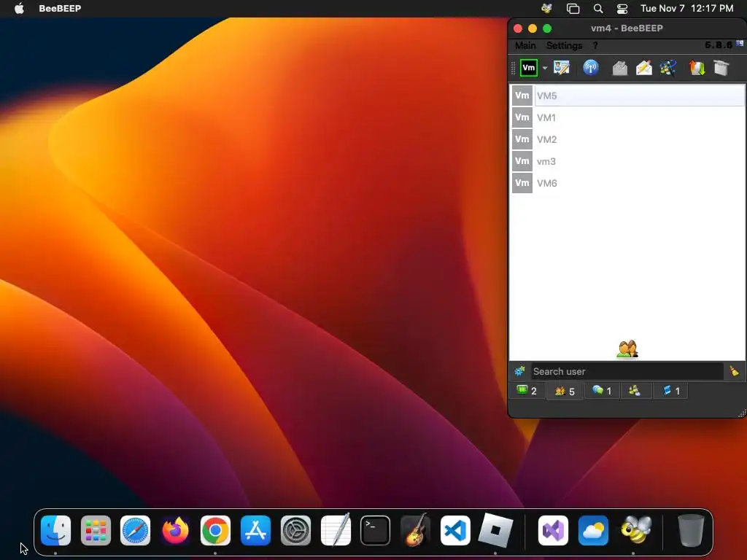Click the envelope with pencil icon
Screen dimensions: 747x560
point(643,68)
